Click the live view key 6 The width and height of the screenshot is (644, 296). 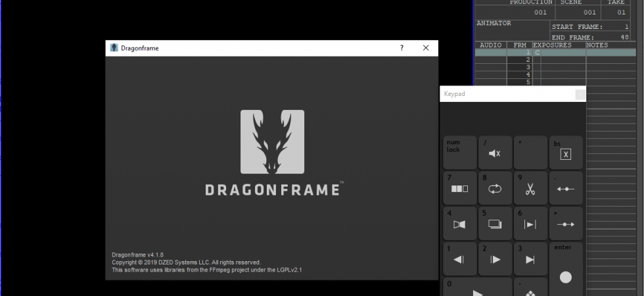click(x=530, y=224)
